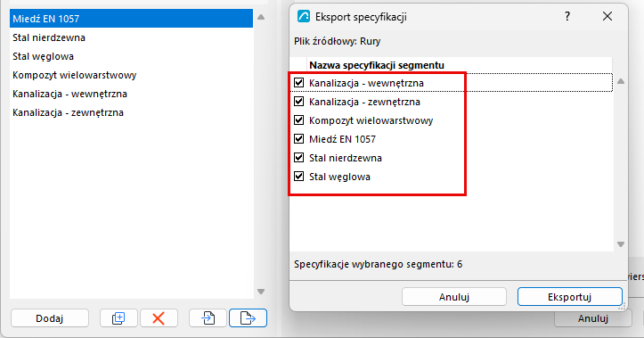The height and width of the screenshot is (338, 644).
Task: Open the help question mark in export dialog
Action: pyautogui.click(x=567, y=16)
